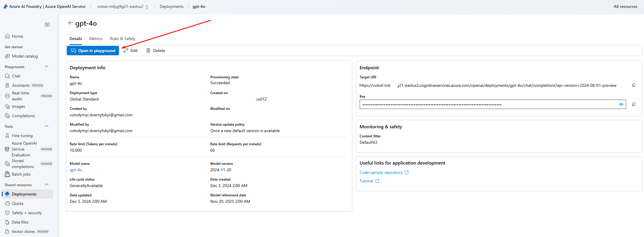The image size is (644, 237).
Task: Switch to the Details tab
Action: 76,39
